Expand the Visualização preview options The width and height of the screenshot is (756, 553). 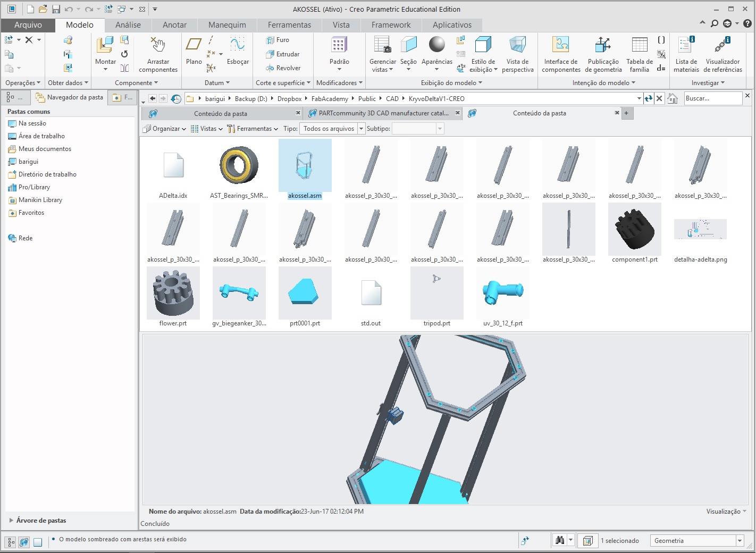pos(726,512)
